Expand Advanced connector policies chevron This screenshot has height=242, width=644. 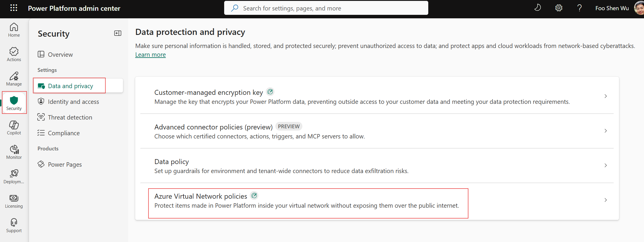pyautogui.click(x=606, y=131)
